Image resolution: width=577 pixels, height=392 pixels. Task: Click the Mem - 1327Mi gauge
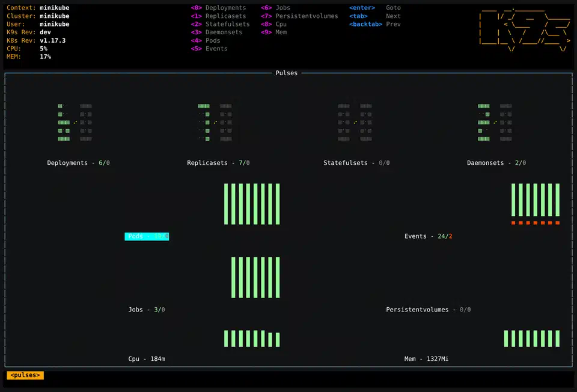[x=531, y=338]
